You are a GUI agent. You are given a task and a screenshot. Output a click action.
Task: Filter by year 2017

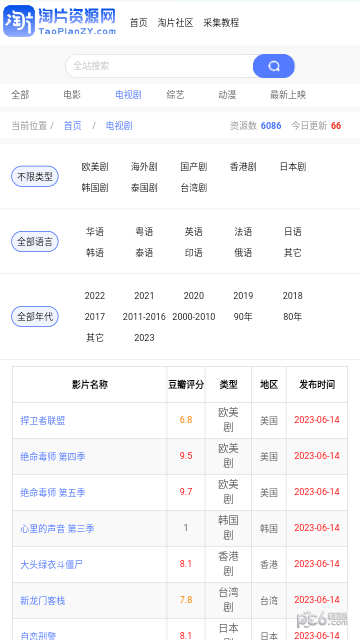tap(95, 317)
